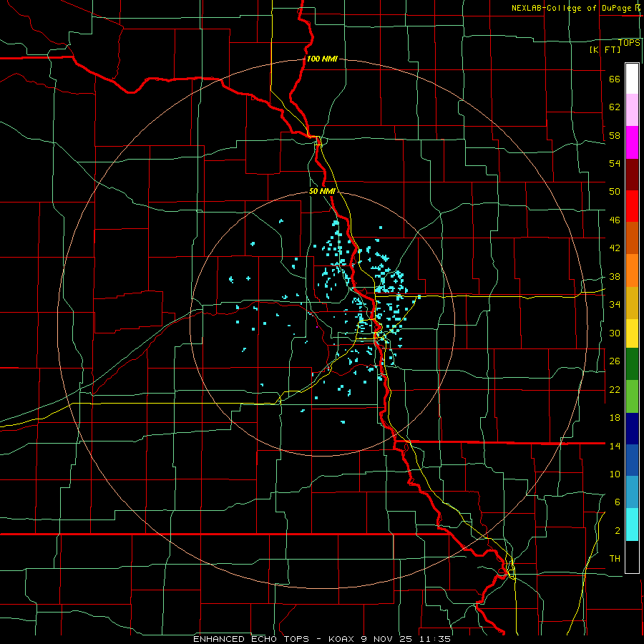This screenshot has width=644, height=644.
Task: Click the 26 legend value
Action: (615, 361)
